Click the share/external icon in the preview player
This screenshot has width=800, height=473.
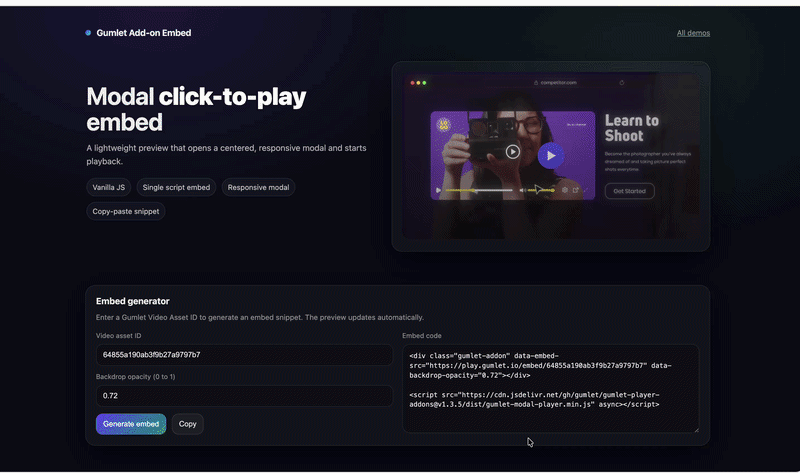pyautogui.click(x=576, y=190)
